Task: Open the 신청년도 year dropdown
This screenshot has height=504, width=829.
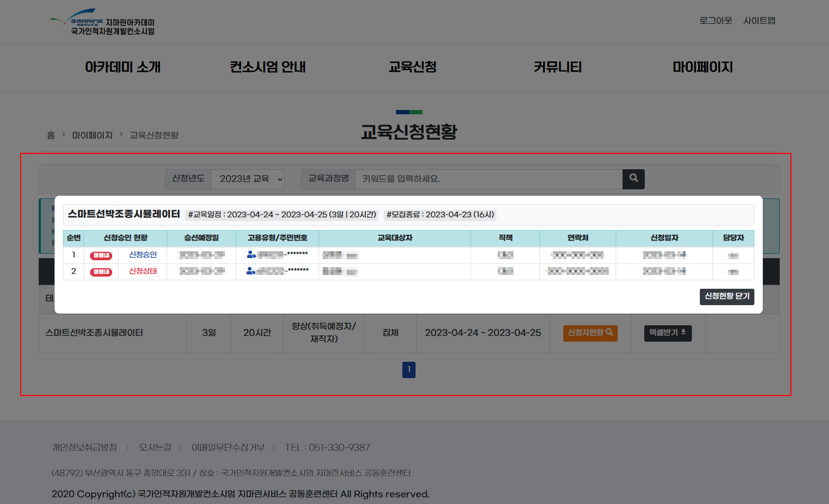Action: [x=248, y=179]
